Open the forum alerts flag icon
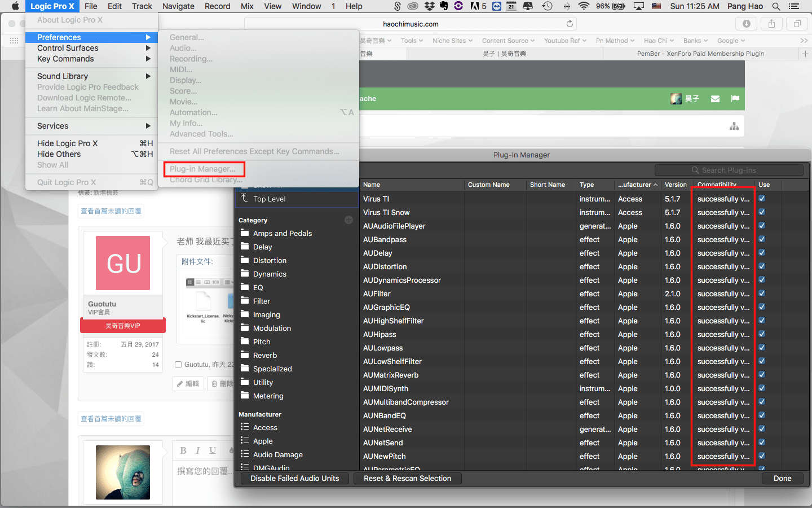 pos(735,98)
